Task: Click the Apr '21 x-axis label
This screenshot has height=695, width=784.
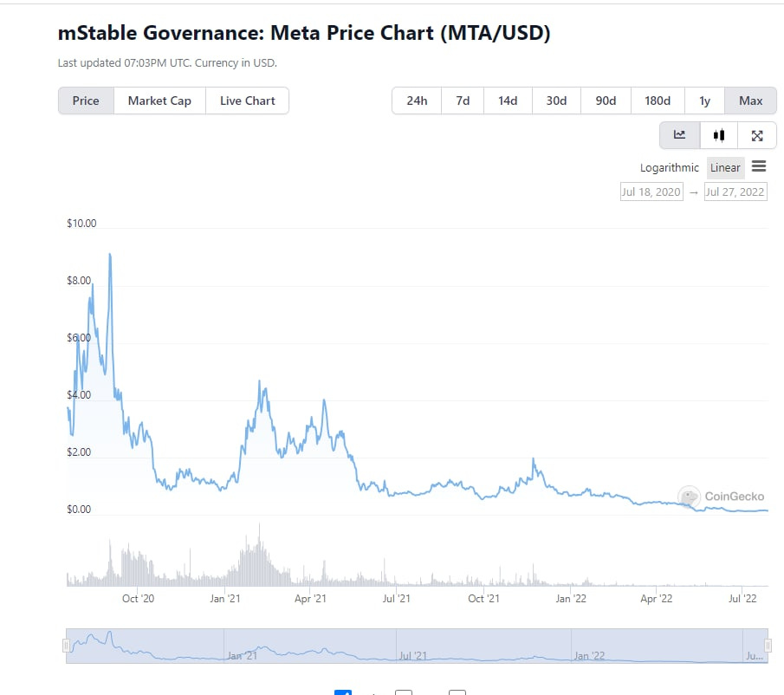Action: 310,599
